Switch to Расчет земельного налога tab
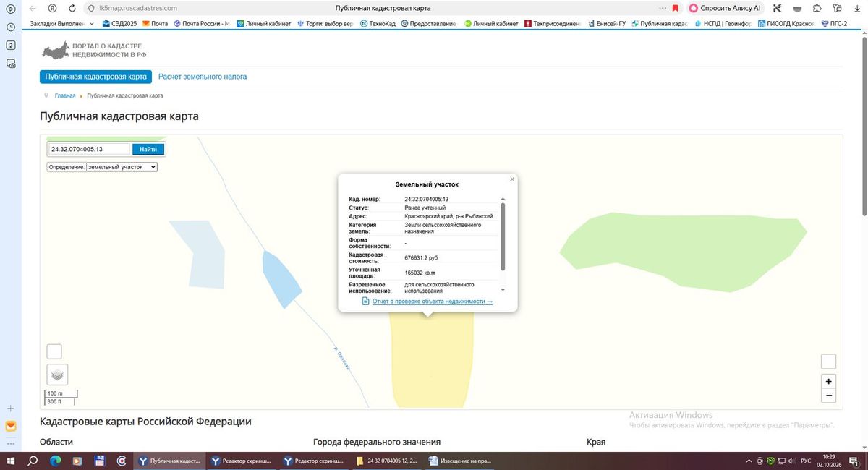868x470 pixels. click(x=203, y=77)
